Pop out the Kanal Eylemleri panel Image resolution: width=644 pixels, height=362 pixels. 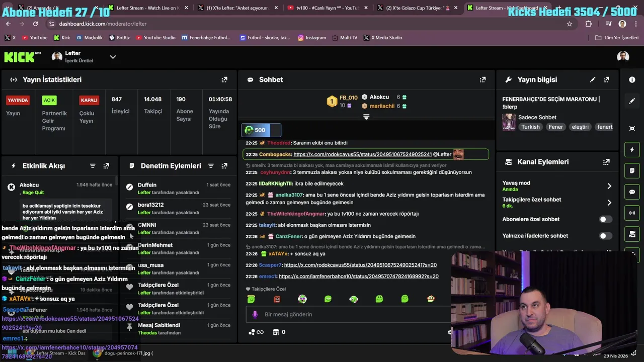point(606,162)
